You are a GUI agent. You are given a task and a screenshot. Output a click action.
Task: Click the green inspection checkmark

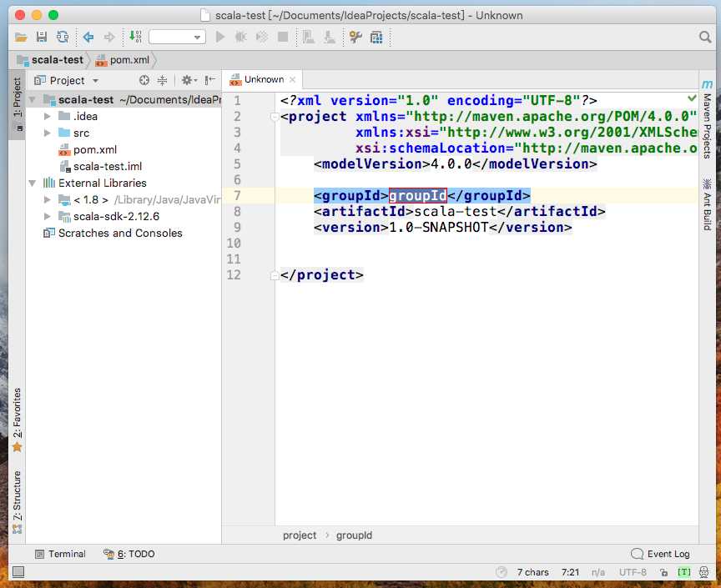coord(692,98)
